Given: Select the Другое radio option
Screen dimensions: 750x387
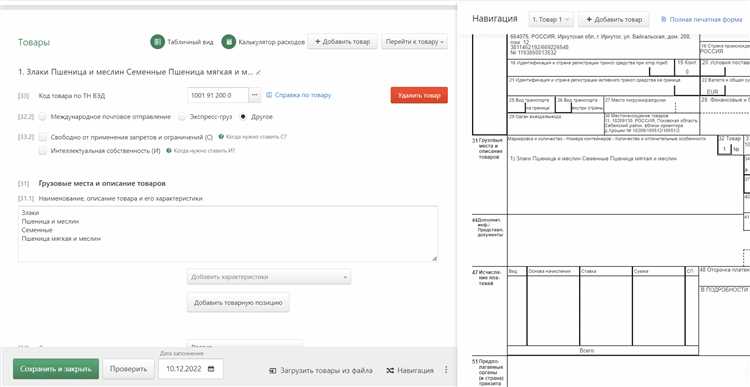Looking at the screenshot, I should tap(243, 117).
